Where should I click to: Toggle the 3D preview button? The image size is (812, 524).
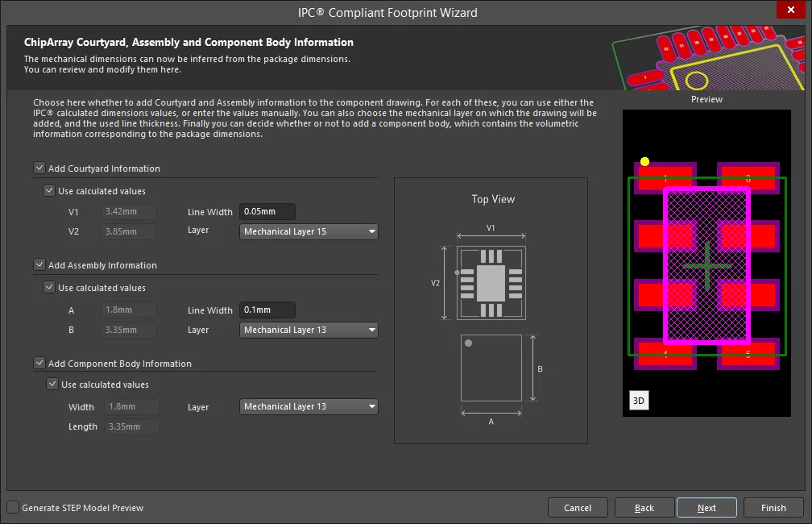coord(639,400)
